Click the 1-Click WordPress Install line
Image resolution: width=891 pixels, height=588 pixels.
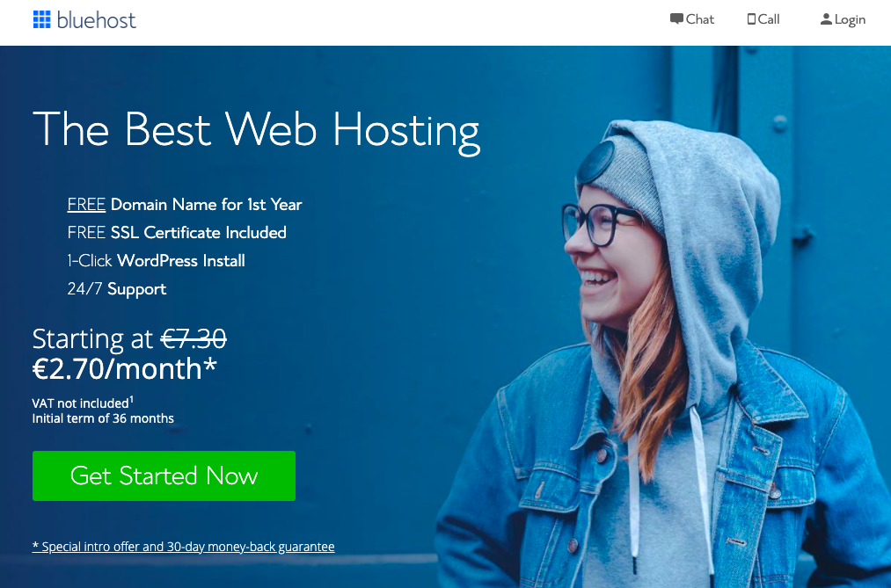(156, 261)
